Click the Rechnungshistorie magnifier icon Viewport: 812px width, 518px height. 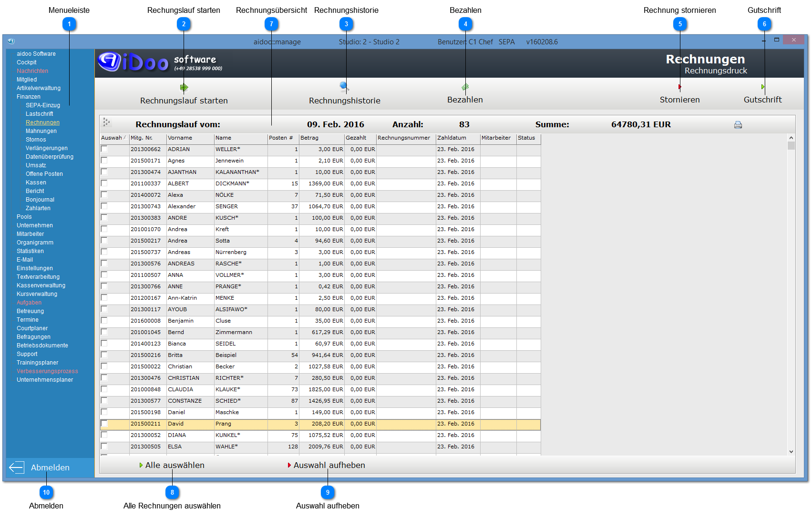coord(344,86)
